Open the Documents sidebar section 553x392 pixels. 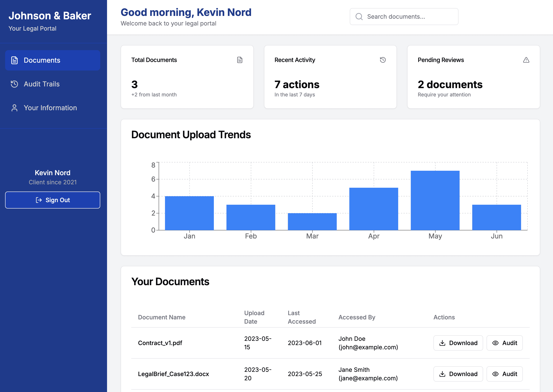pyautogui.click(x=53, y=60)
